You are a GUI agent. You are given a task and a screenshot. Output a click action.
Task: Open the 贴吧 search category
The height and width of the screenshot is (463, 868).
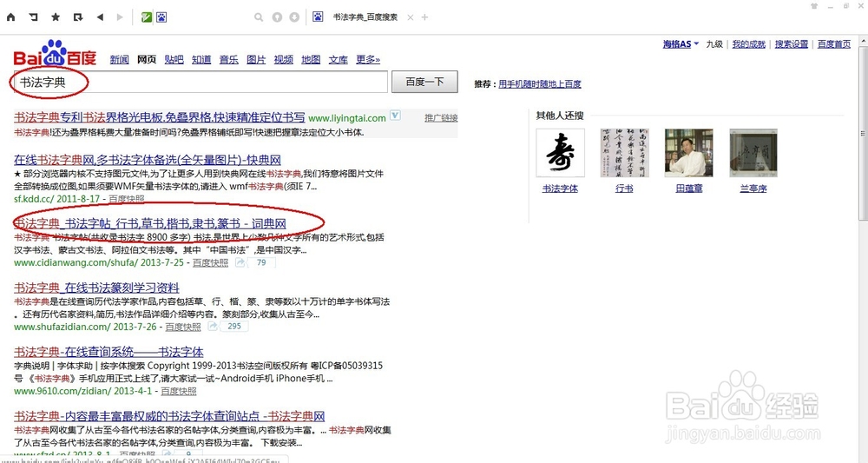point(174,59)
